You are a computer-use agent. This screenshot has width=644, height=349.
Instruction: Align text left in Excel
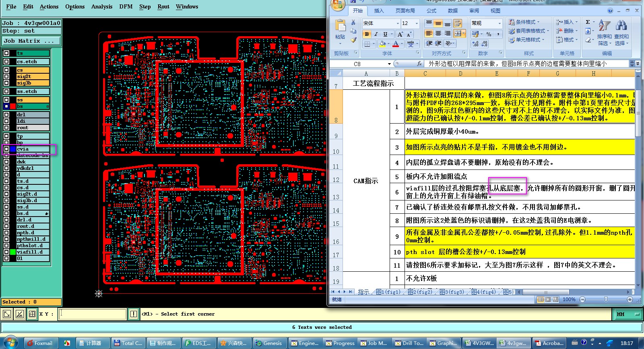(429, 33)
